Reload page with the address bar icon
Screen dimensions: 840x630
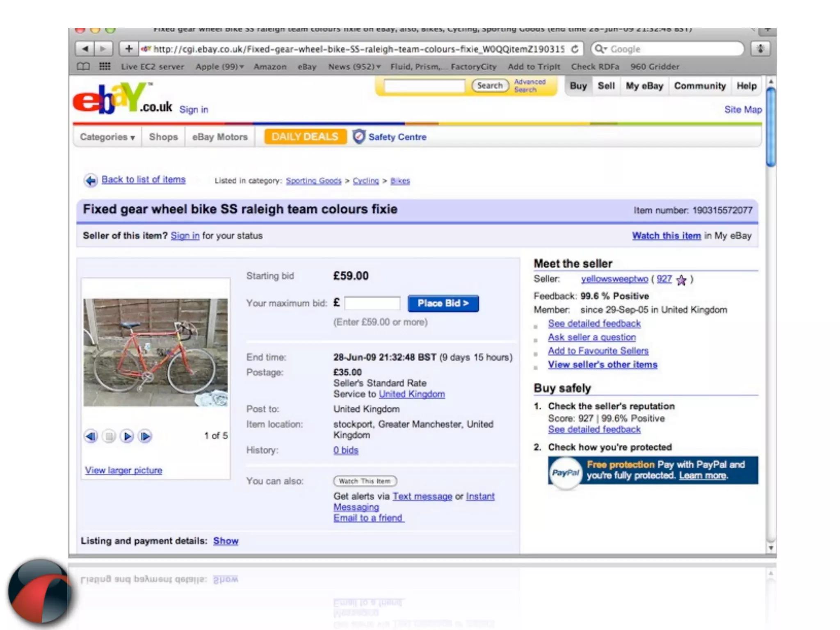575,49
